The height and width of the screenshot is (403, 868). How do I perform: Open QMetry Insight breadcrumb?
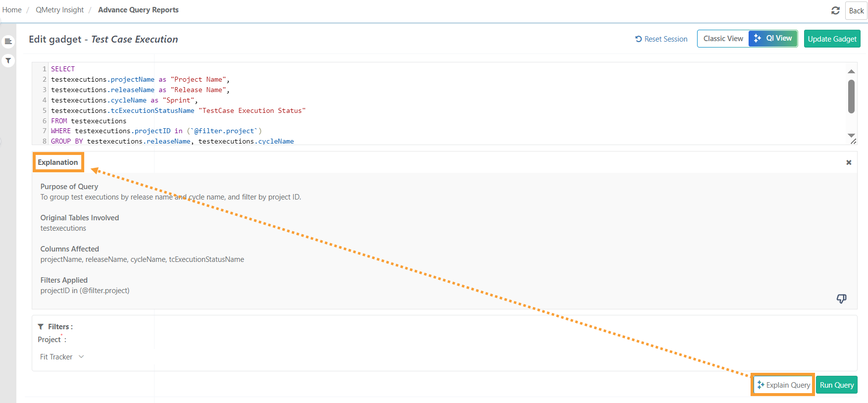pos(59,10)
